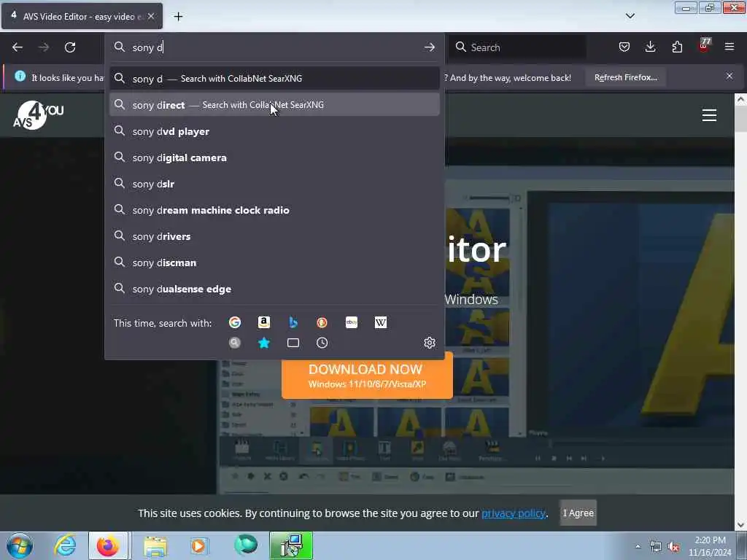This screenshot has height=560, width=747.
Task: Open the AVS4YOU hamburger menu
Action: click(709, 115)
